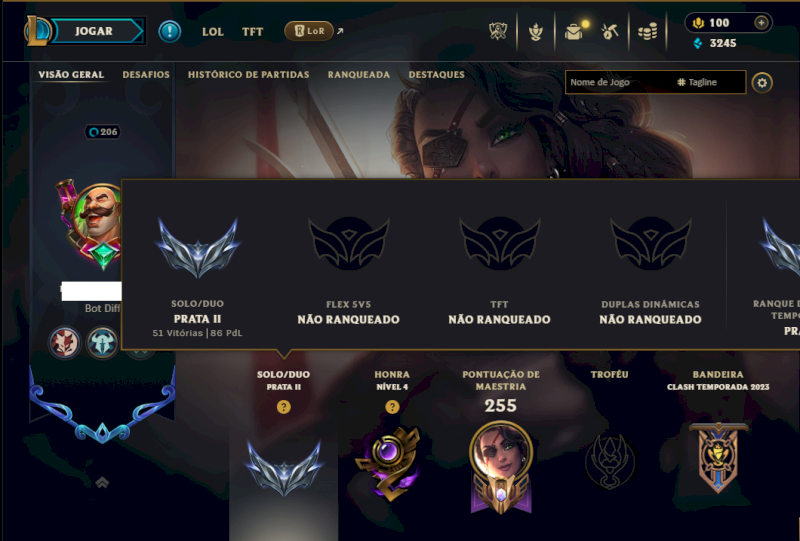Open the Store coins icon
The height and width of the screenshot is (541, 800).
click(647, 32)
